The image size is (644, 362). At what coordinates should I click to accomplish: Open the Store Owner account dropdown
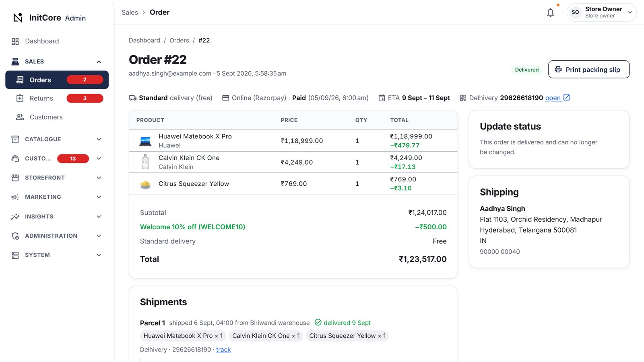pyautogui.click(x=602, y=12)
